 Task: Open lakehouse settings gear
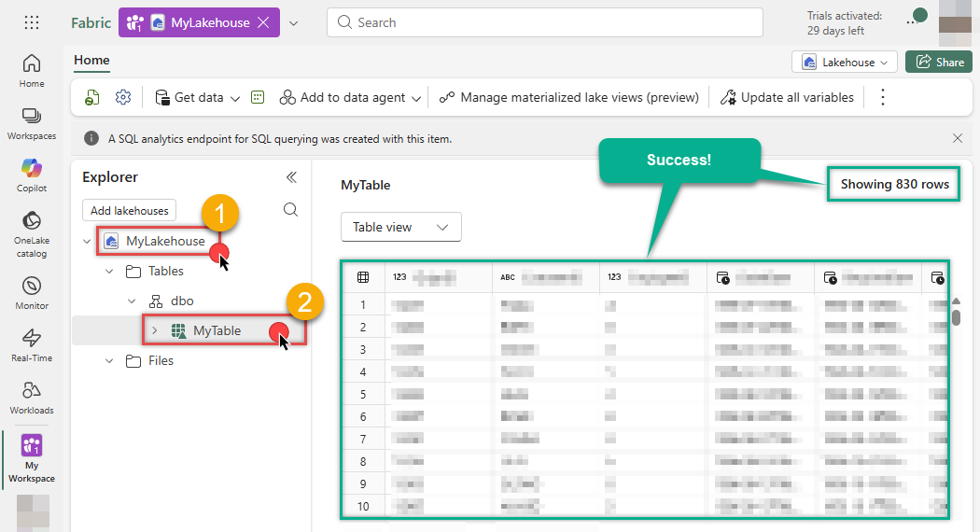(x=123, y=97)
